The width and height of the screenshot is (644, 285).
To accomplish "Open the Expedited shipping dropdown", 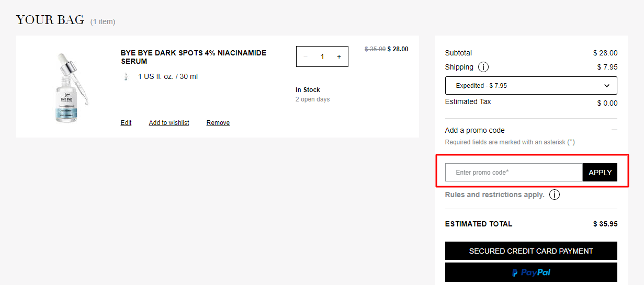I will (x=531, y=85).
